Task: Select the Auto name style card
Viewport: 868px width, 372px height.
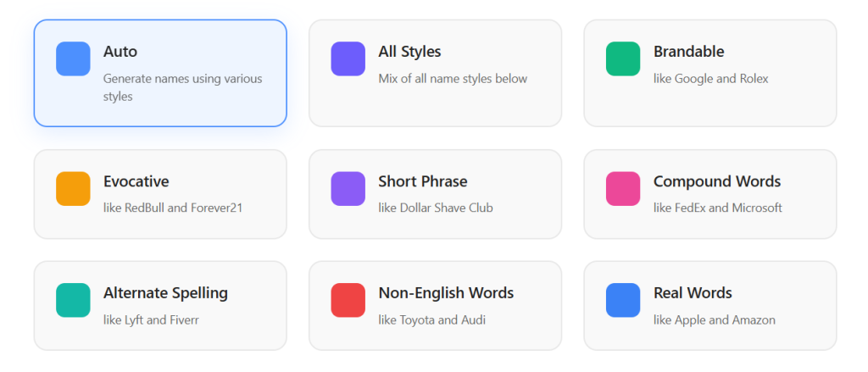Action: [x=160, y=73]
